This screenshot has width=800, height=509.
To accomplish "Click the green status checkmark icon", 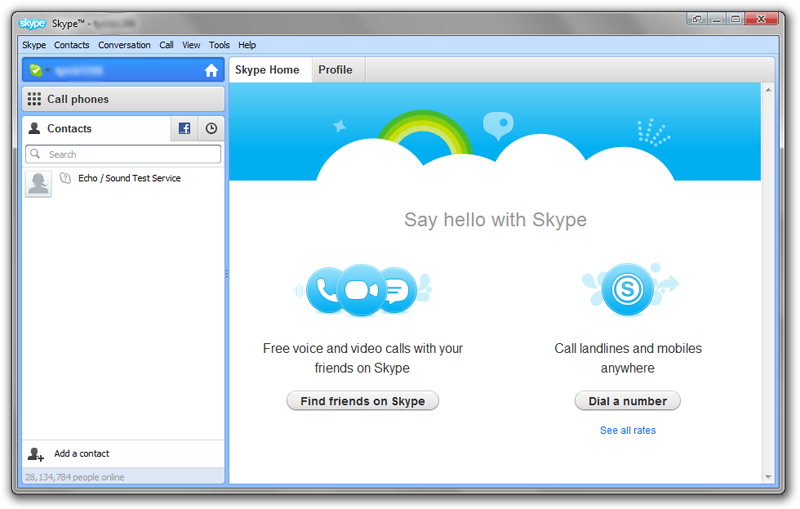I will (x=36, y=70).
